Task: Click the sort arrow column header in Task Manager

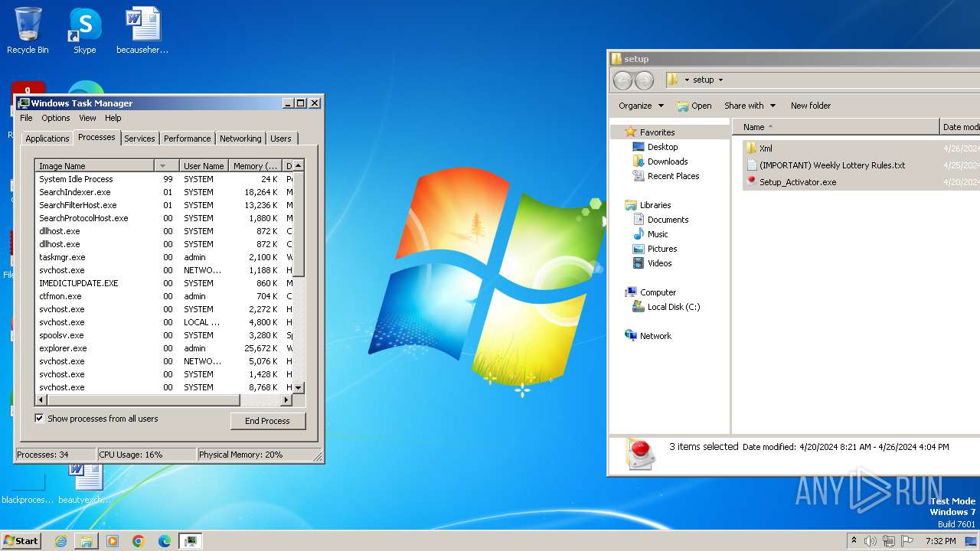Action: (166, 166)
